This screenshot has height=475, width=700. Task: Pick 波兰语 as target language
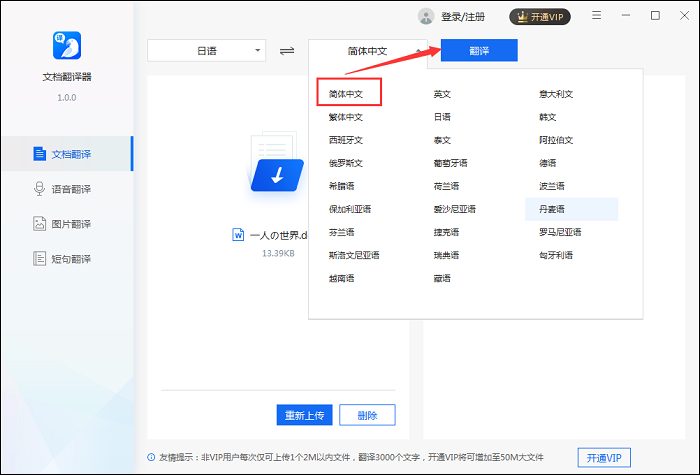552,186
